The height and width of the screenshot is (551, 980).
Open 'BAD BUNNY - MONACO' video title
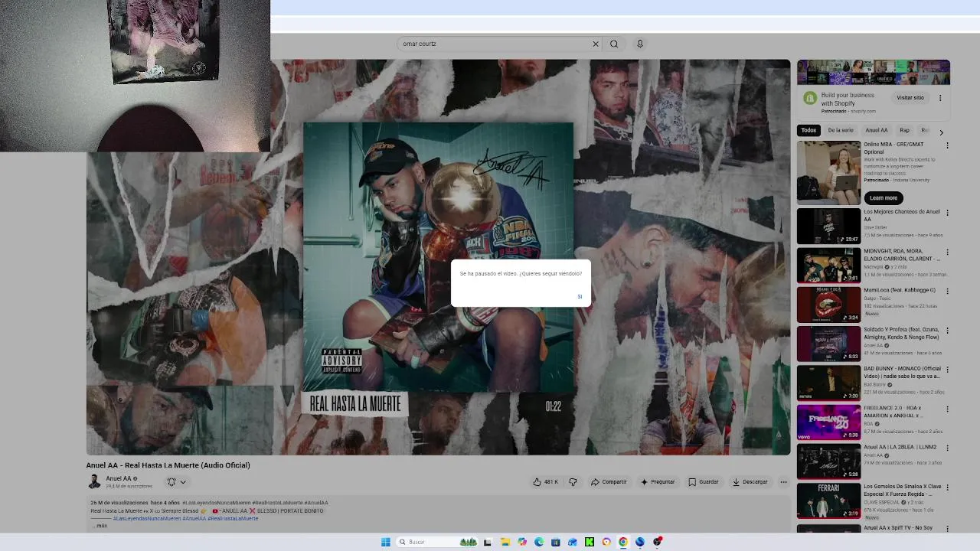(x=903, y=373)
